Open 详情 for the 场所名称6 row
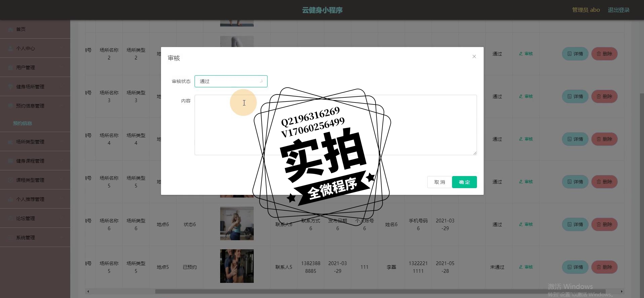This screenshot has width=644, height=298. click(x=575, y=224)
